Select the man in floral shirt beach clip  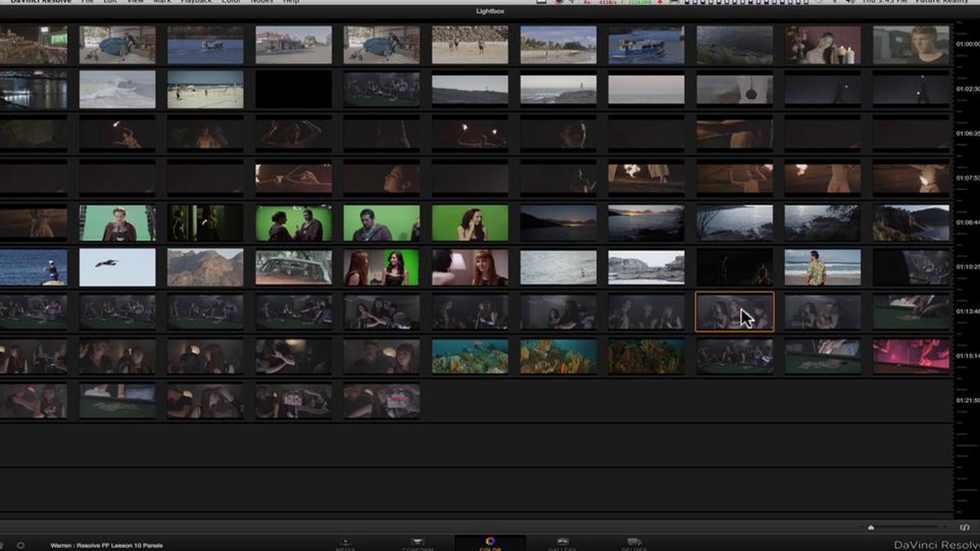click(x=823, y=267)
